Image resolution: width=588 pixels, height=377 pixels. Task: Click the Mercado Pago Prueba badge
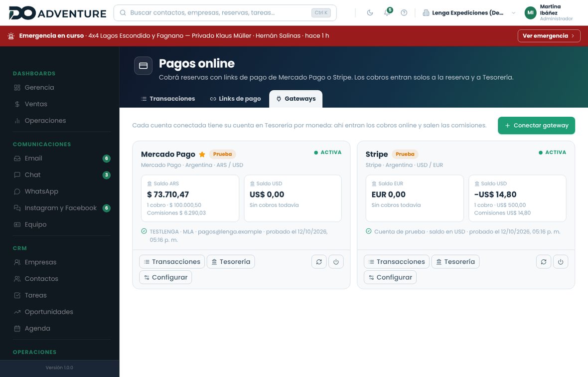[222, 154]
